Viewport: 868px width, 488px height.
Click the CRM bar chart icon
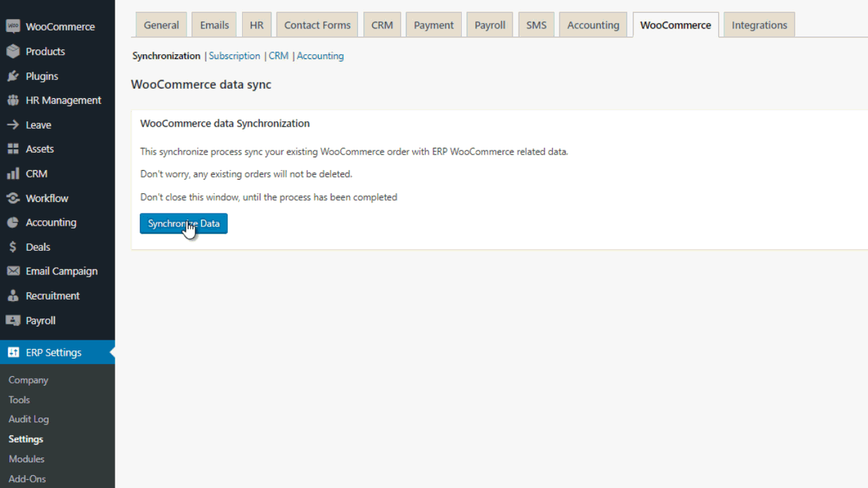13,174
